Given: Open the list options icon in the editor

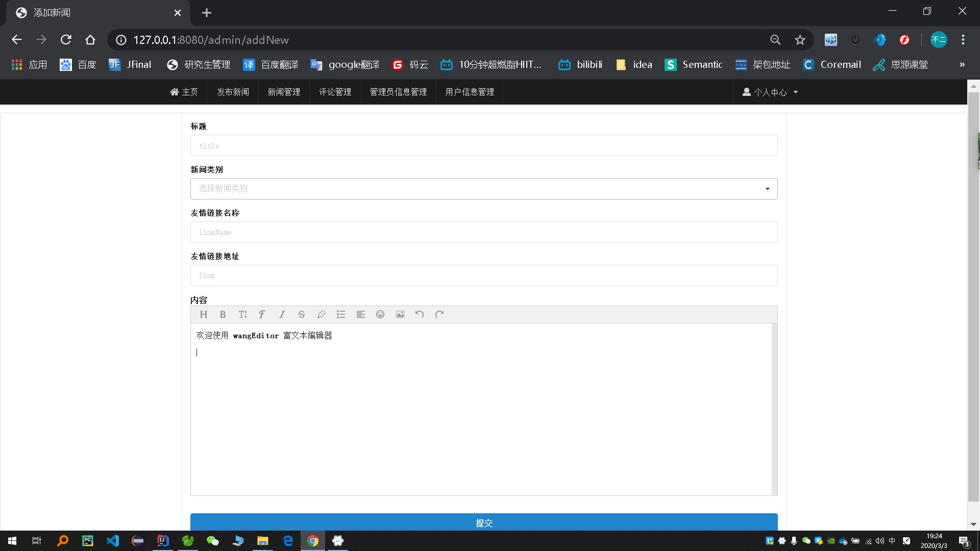Looking at the screenshot, I should pyautogui.click(x=341, y=314).
